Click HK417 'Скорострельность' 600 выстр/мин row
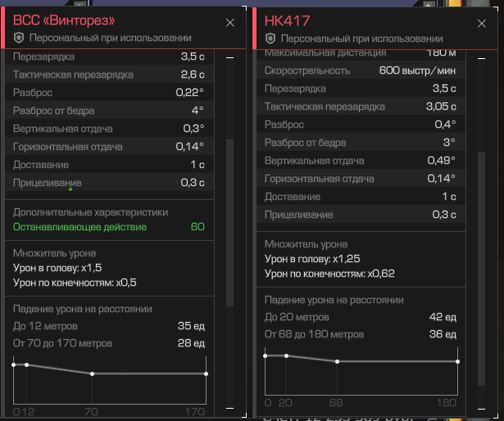This screenshot has height=421, width=504. pyautogui.click(x=361, y=70)
